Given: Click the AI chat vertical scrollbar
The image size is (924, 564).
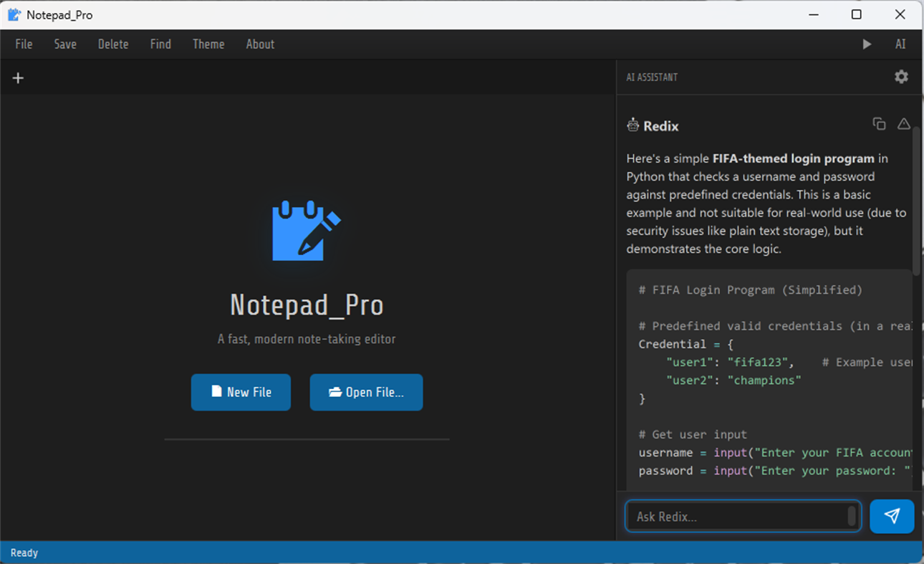Looking at the screenshot, I should (x=917, y=201).
